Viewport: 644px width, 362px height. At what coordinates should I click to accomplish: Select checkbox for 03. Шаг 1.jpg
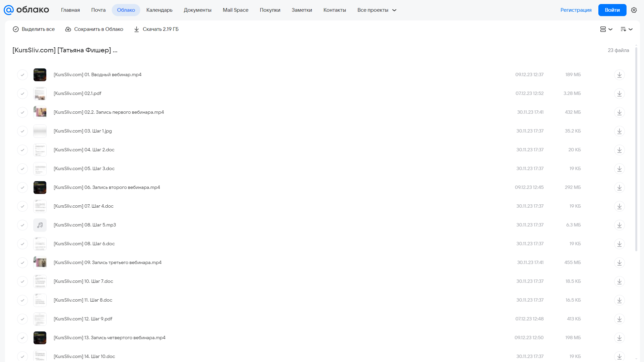pos(22,131)
